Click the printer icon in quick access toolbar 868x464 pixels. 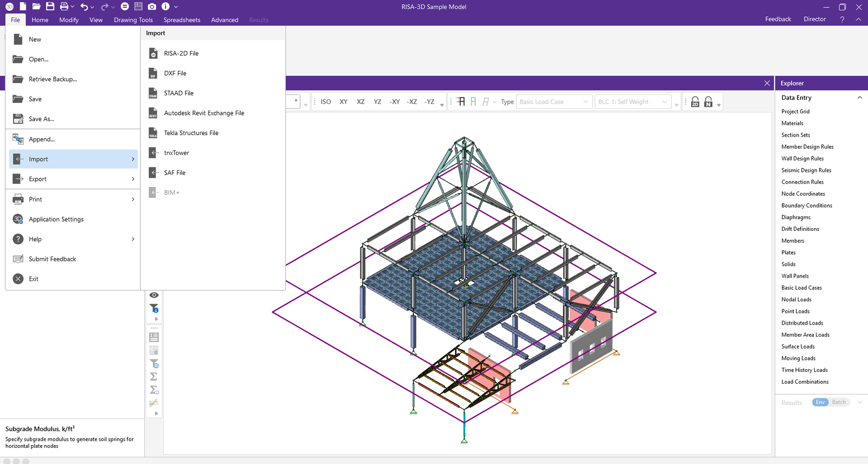coord(64,7)
